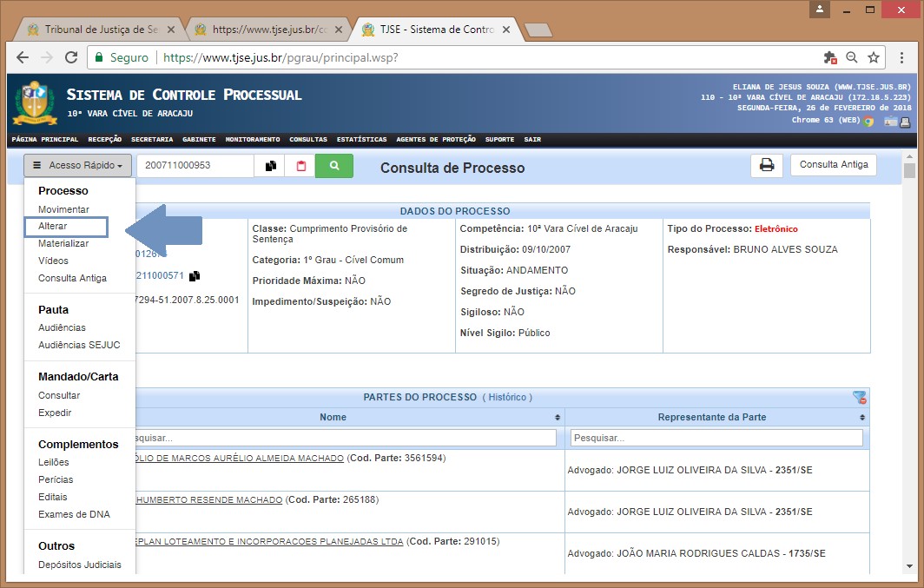924x588 pixels.
Task: Click the green search magnifier button
Action: 334,165
